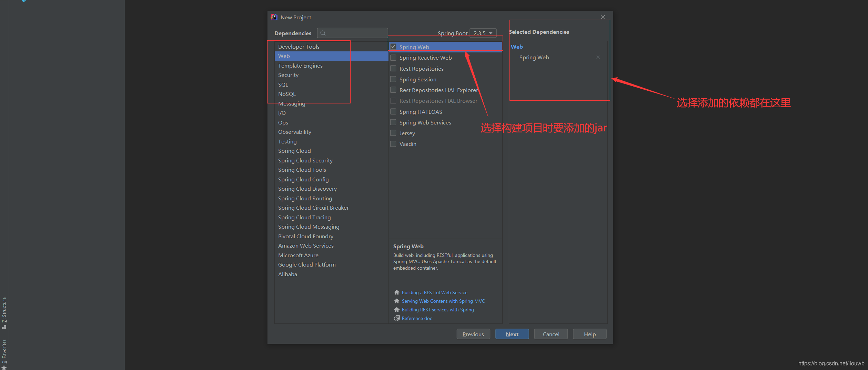Screen dimensions: 868x370
Task: Open Template Engines category
Action: (331, 66)
